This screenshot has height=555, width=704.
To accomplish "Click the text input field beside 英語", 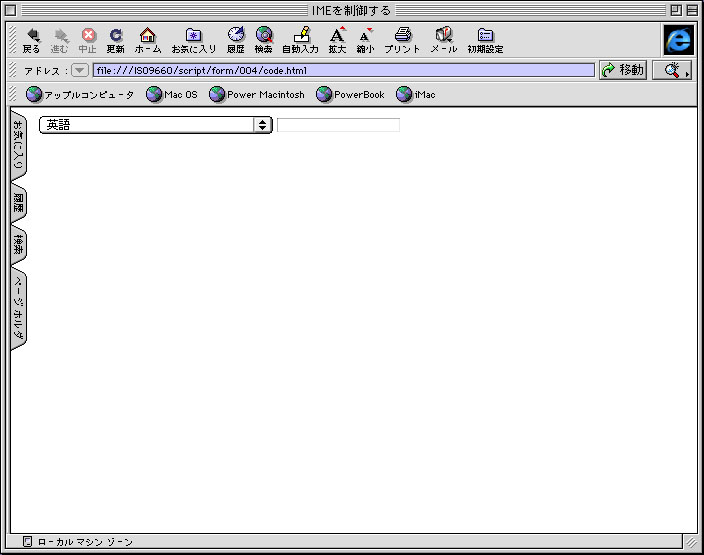I will [338, 125].
